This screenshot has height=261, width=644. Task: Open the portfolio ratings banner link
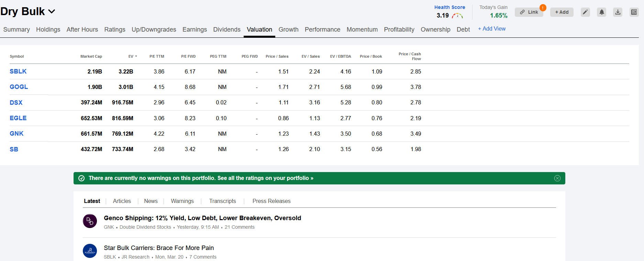(x=266, y=178)
